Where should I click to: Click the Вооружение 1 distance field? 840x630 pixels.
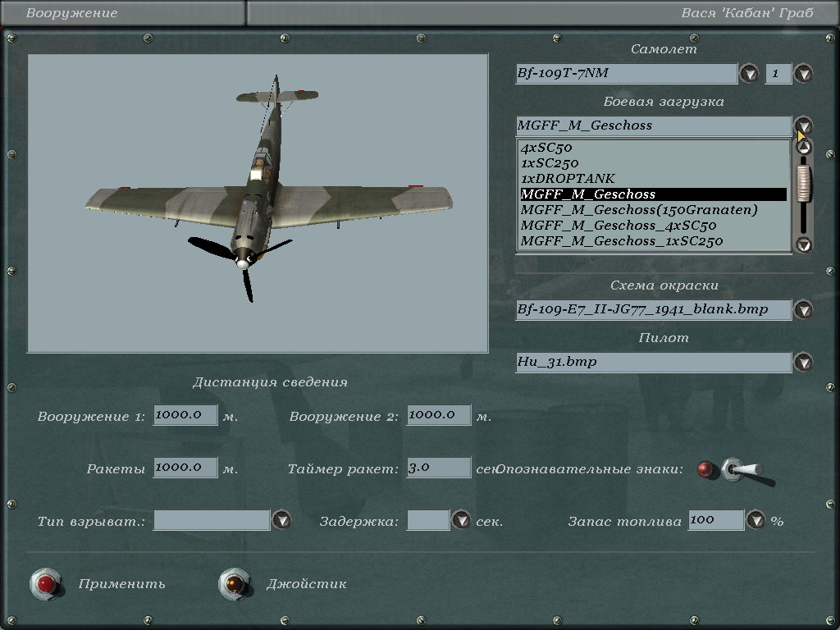(x=185, y=415)
